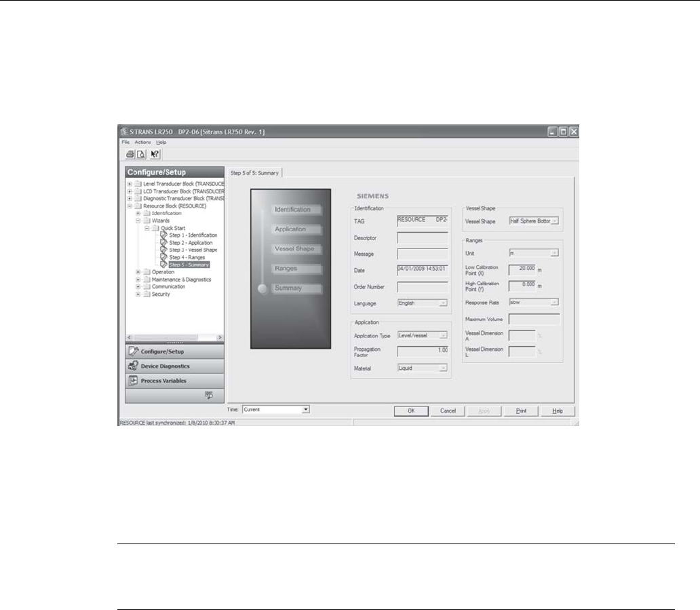Click the Resource Block folder icon
This screenshot has width=700, height=610.
[138, 206]
